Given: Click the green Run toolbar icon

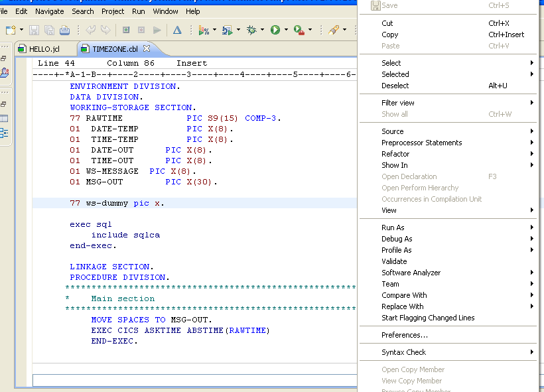Looking at the screenshot, I should 275,31.
